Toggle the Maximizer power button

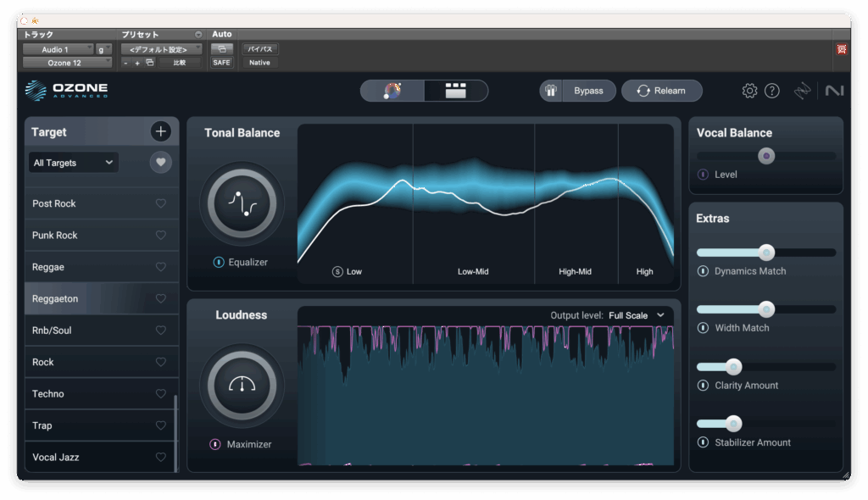215,444
